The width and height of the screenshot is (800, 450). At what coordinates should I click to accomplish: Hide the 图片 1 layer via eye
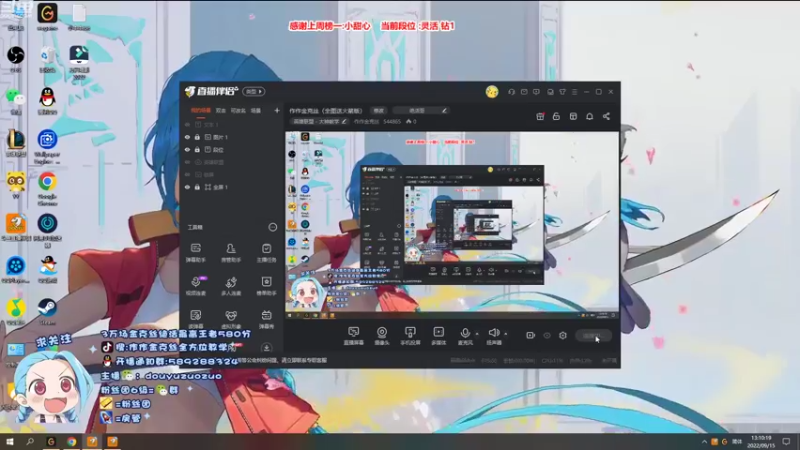tap(187, 137)
